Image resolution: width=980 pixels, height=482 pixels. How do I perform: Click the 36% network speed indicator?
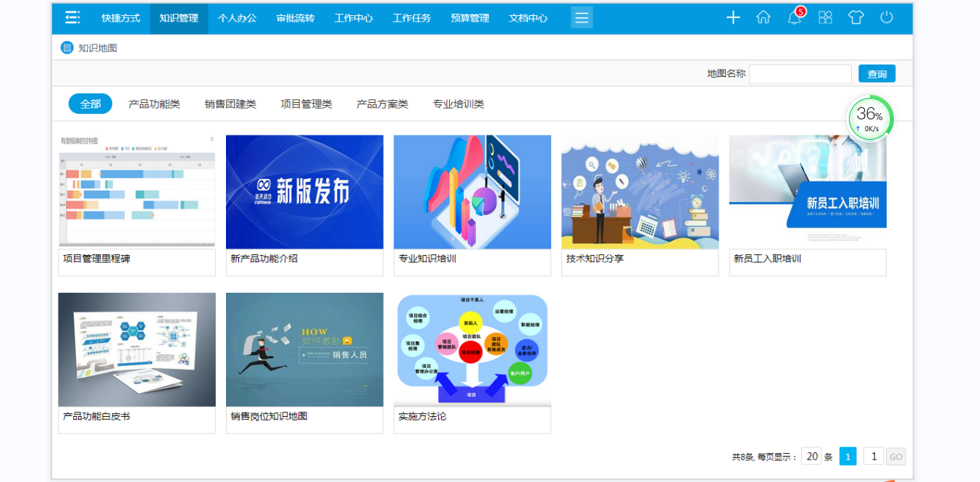[870, 119]
